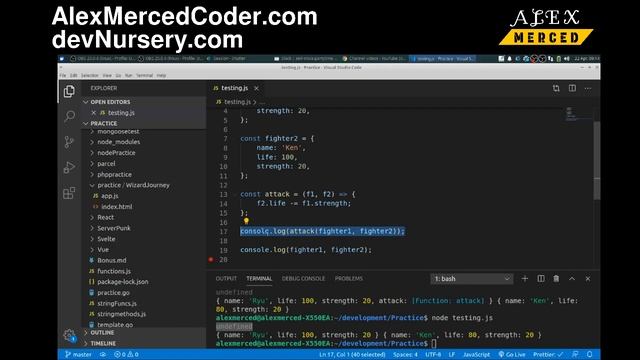Open the Extensions view
Viewport: 640px width, 360px height.
[x=69, y=193]
